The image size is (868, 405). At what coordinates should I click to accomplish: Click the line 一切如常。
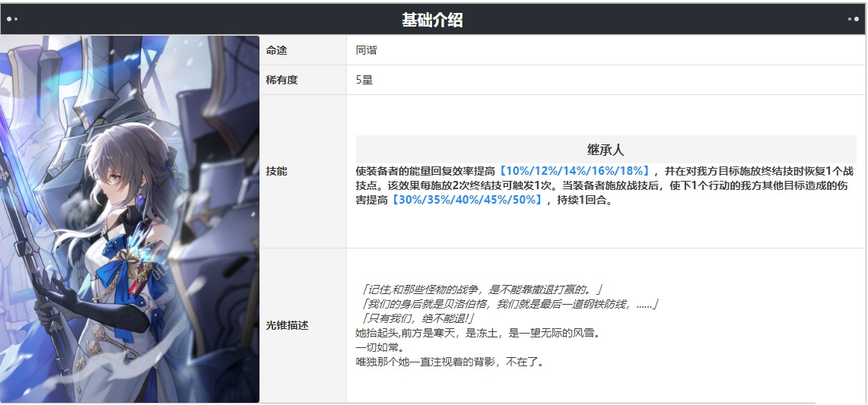[380, 348]
